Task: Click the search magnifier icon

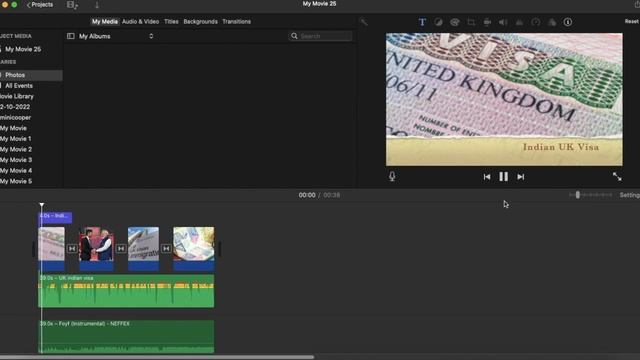Action: 294,36
